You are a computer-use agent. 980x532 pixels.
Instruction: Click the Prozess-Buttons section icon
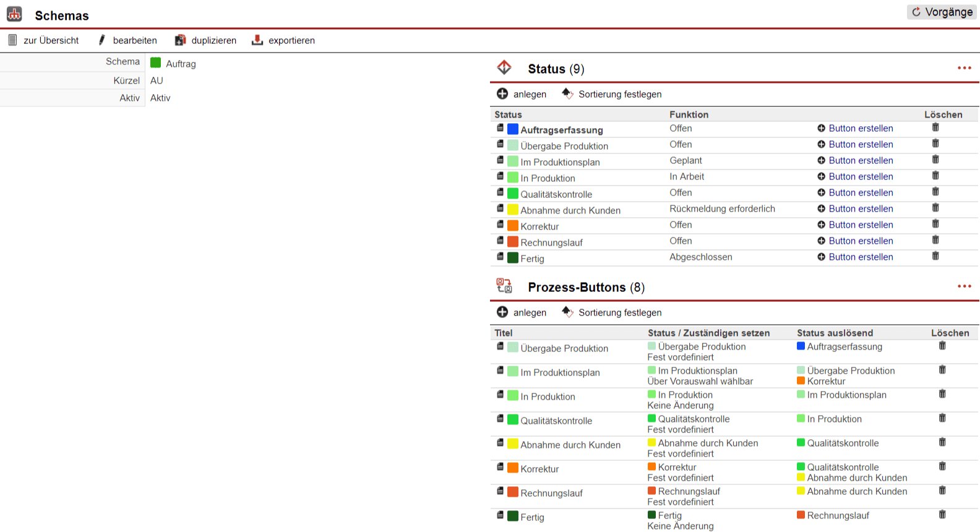pyautogui.click(x=504, y=286)
